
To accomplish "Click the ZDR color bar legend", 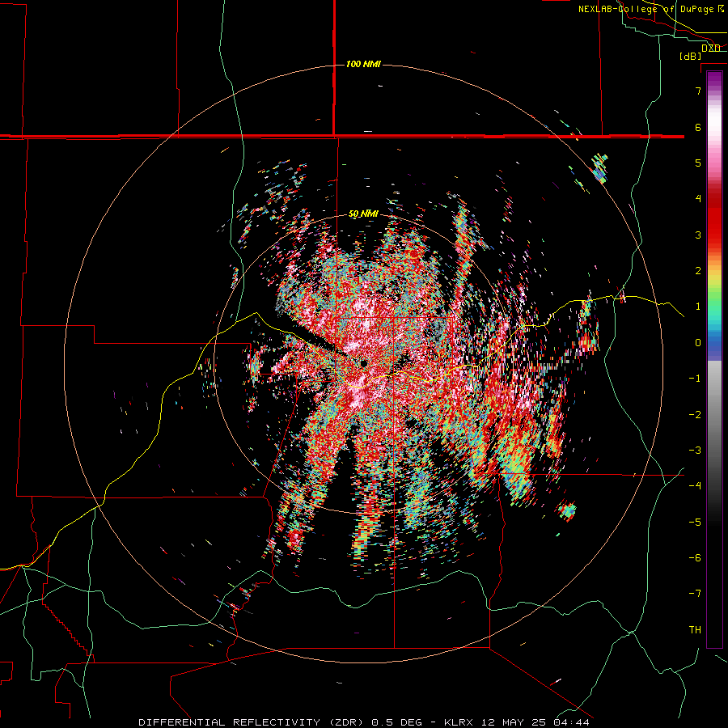I will 714,359.
